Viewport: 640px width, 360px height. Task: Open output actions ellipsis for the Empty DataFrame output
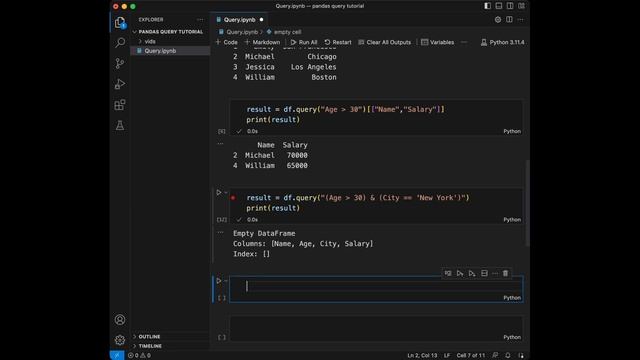pos(220,232)
